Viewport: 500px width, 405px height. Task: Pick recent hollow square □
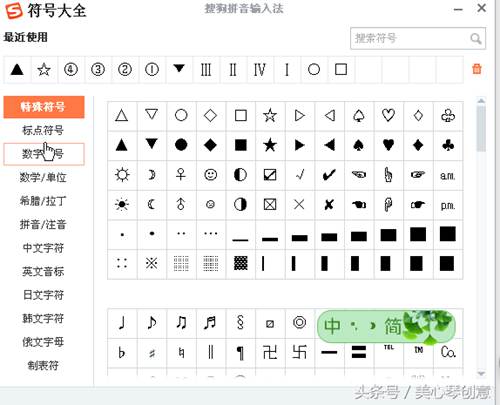[341, 69]
